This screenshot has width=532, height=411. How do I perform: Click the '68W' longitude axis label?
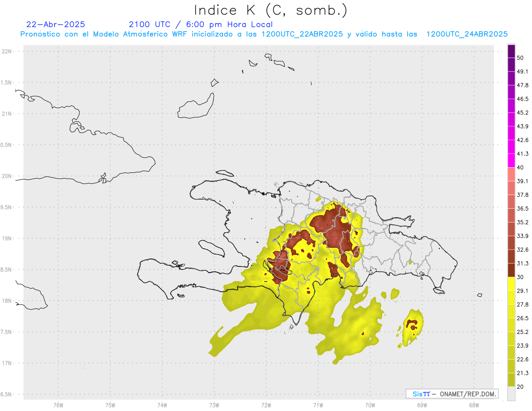tap(473, 405)
